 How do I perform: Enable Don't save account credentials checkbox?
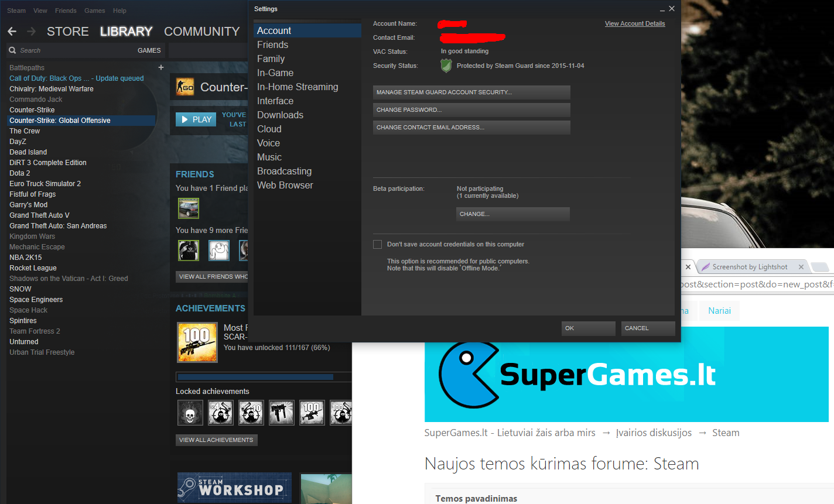click(x=378, y=245)
